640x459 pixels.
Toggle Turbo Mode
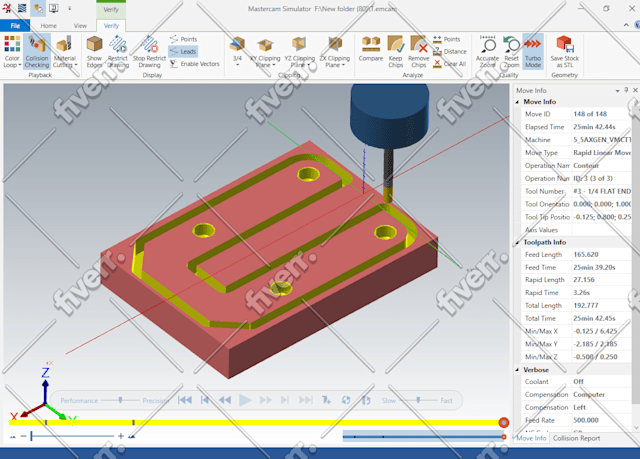pyautogui.click(x=533, y=52)
